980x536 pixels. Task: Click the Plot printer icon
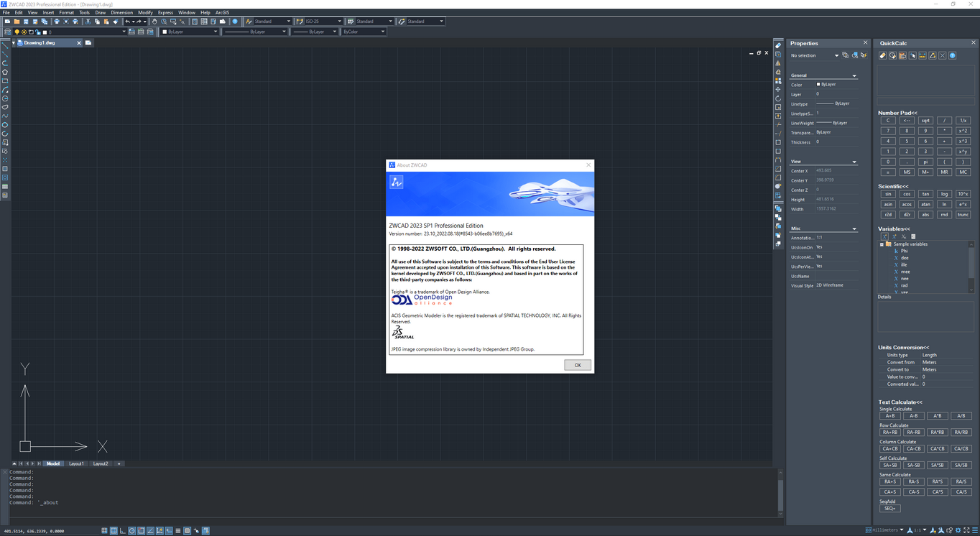point(57,22)
